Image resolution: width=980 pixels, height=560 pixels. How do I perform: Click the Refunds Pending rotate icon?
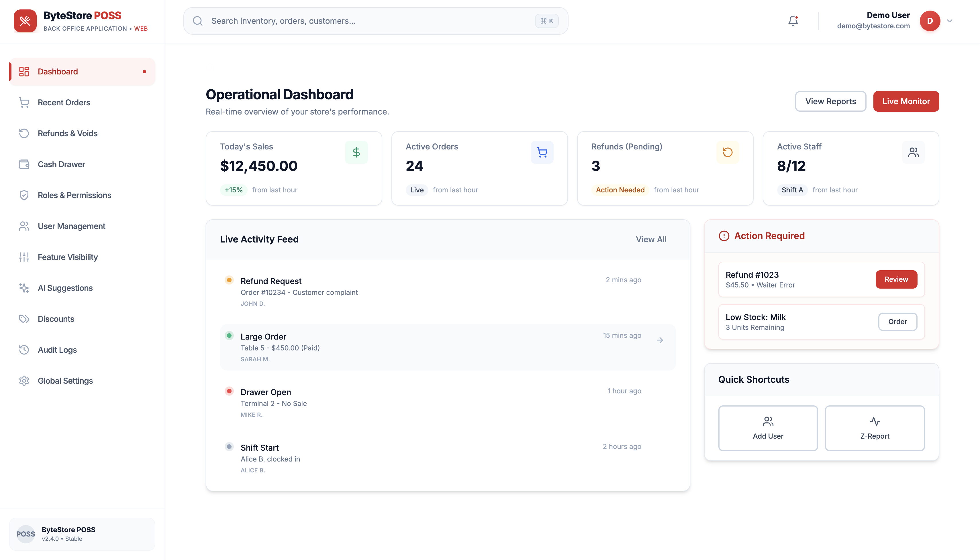[x=728, y=152]
